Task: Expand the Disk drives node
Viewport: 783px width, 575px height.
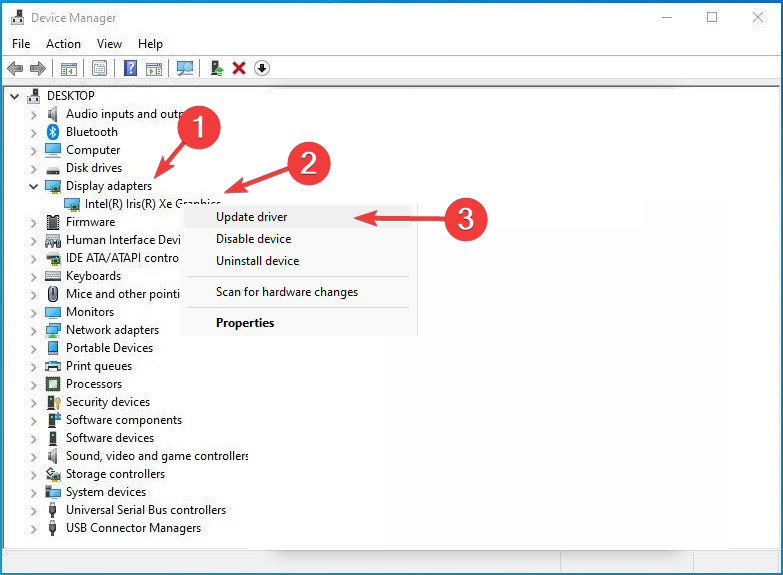Action: coord(33,168)
